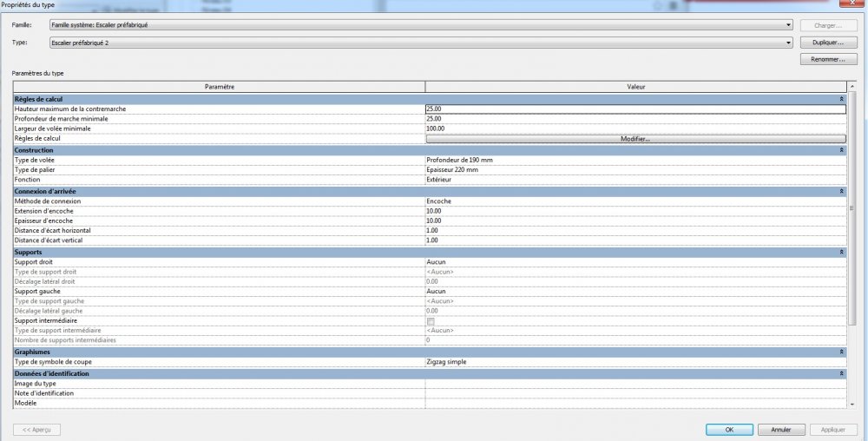Collapse the Construction section
Screen dimensions: 868x441
[841, 150]
